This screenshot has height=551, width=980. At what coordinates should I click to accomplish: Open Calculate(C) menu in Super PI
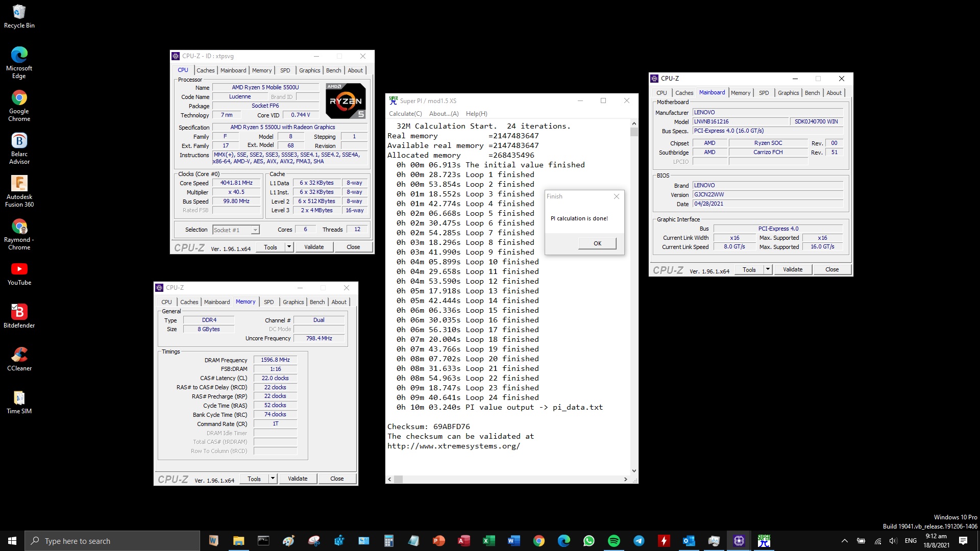click(x=405, y=114)
